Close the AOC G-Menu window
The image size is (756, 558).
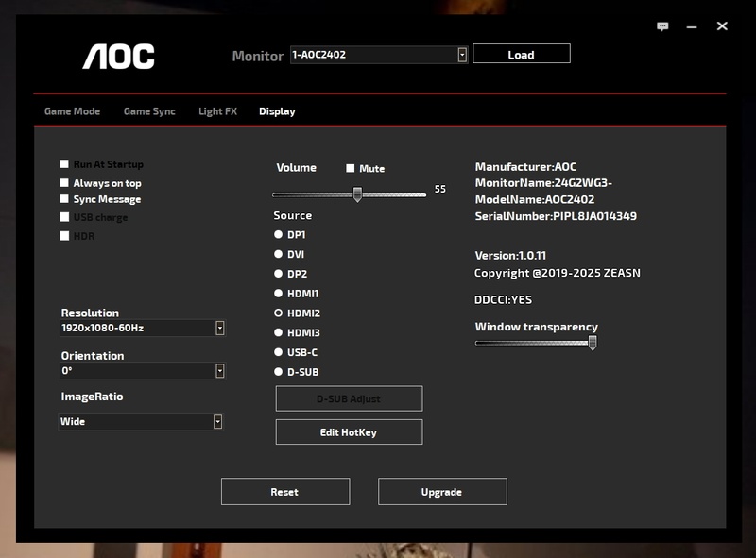click(x=722, y=26)
